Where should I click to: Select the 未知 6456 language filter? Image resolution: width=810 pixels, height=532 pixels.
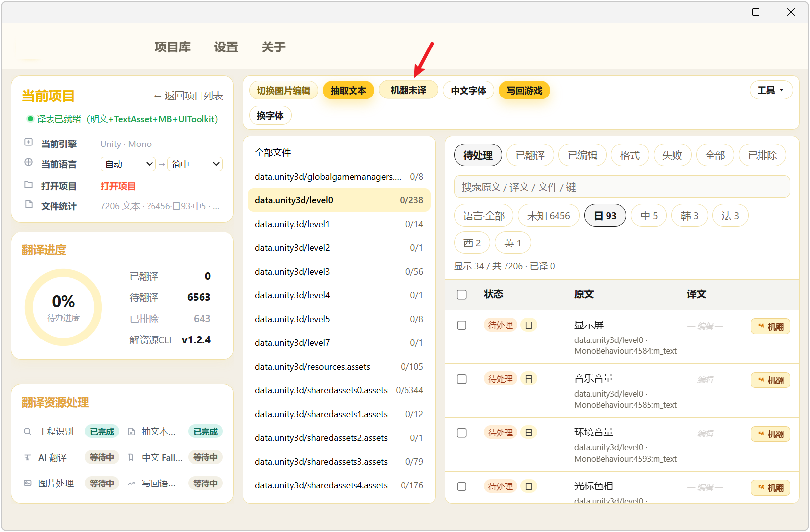549,216
